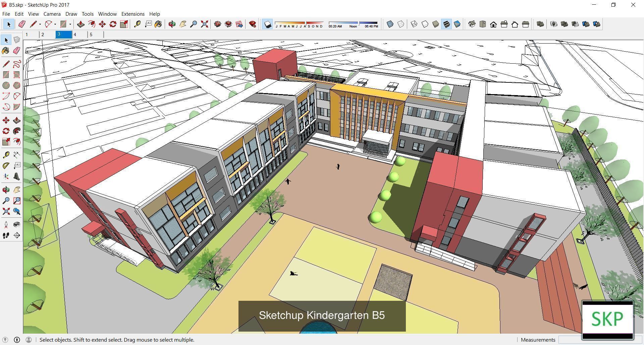Switch to scene tab 1
Image resolution: width=644 pixels, height=345 pixels.
pyautogui.click(x=31, y=34)
